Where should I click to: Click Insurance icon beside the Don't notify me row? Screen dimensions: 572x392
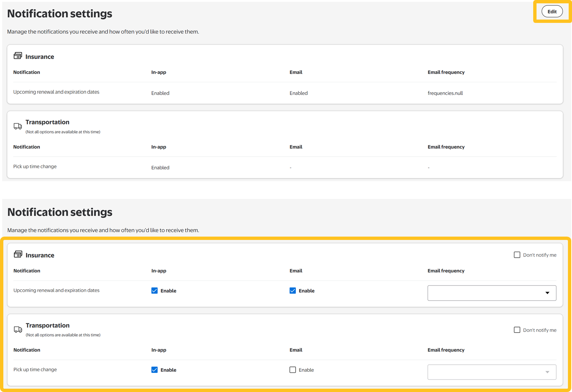point(18,254)
